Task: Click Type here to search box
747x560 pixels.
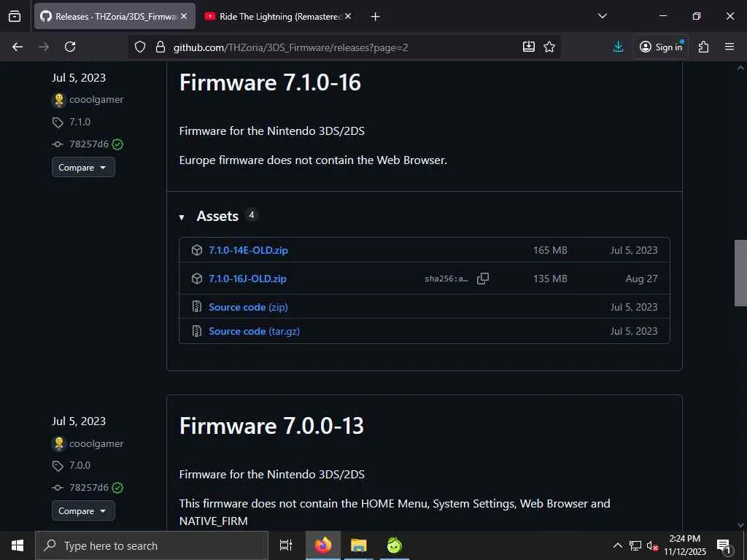Action: (x=152, y=545)
